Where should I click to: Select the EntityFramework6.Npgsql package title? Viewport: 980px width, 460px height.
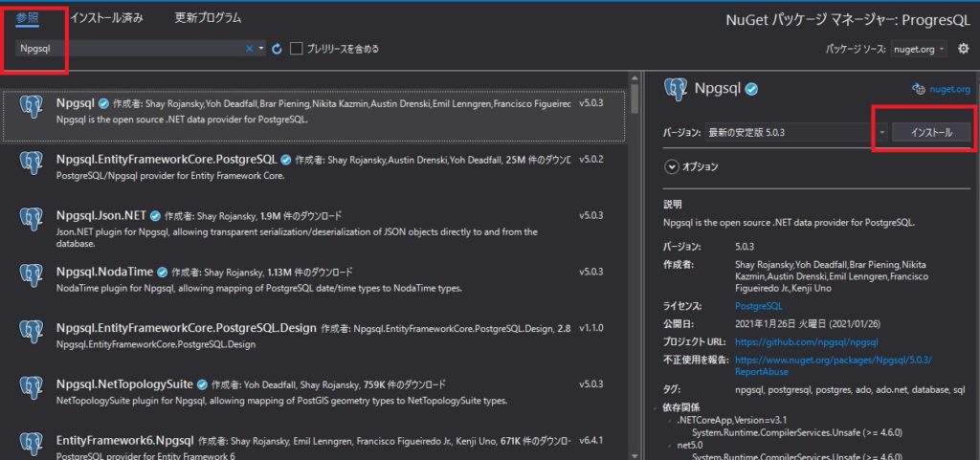click(x=125, y=441)
